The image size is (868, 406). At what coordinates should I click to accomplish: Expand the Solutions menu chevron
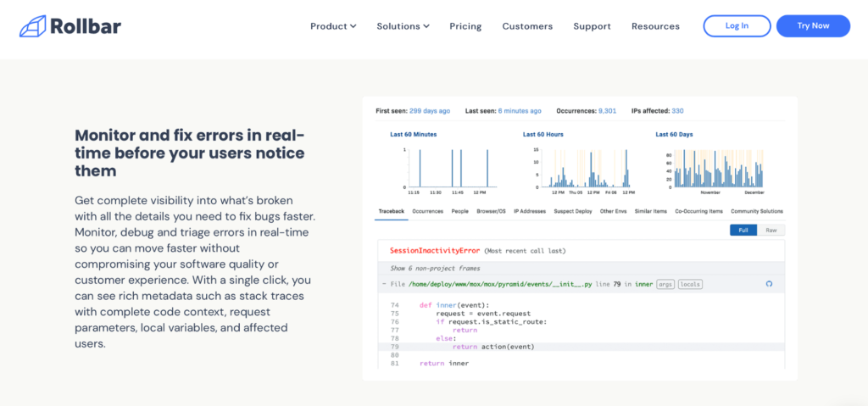click(x=426, y=26)
